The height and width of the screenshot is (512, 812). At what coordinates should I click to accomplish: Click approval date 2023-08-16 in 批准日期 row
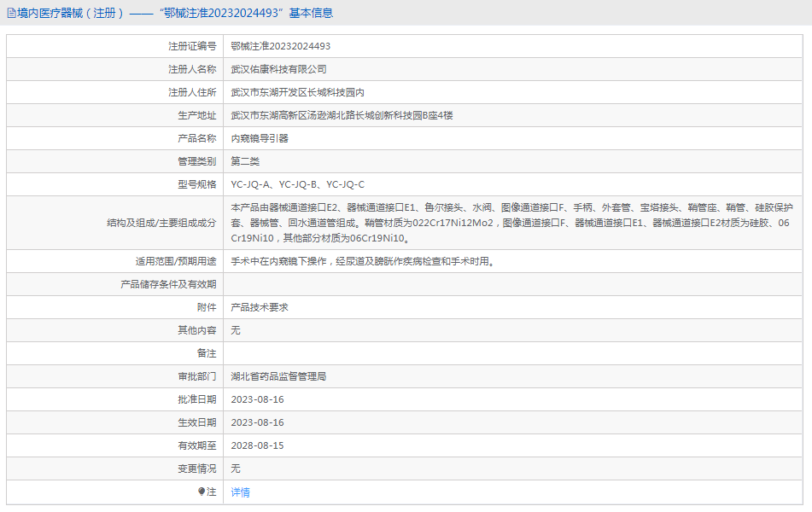pyautogui.click(x=257, y=399)
